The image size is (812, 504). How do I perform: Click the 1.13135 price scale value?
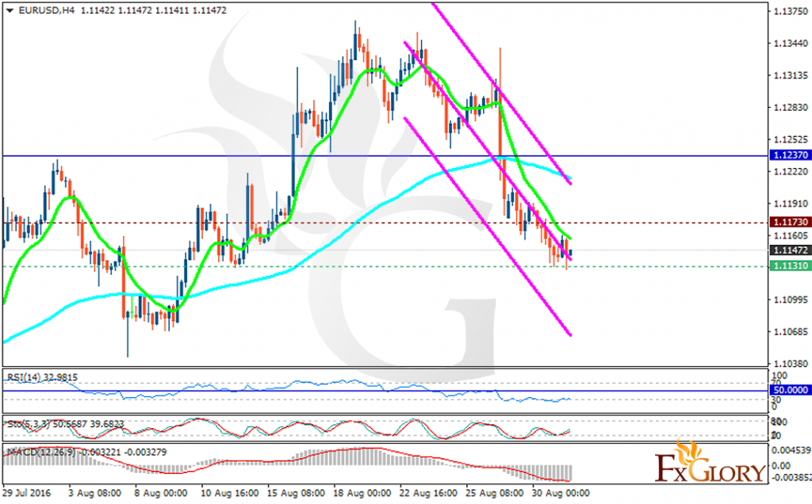point(791,75)
